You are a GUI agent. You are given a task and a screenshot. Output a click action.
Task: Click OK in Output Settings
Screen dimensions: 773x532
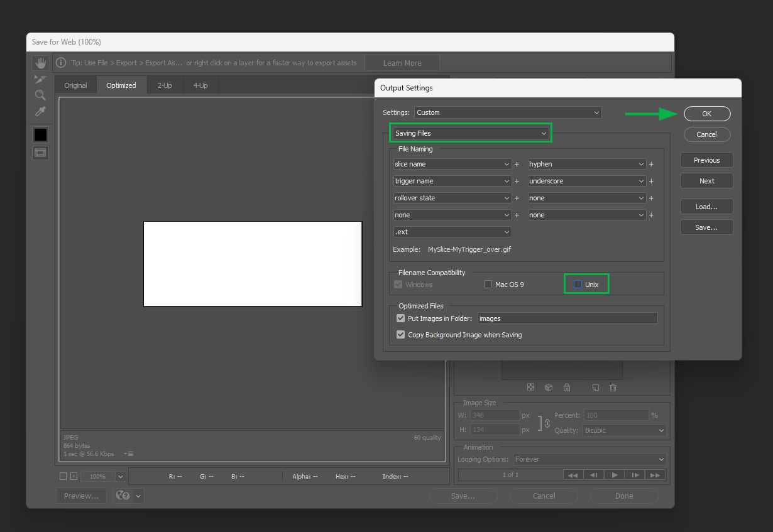(x=707, y=114)
